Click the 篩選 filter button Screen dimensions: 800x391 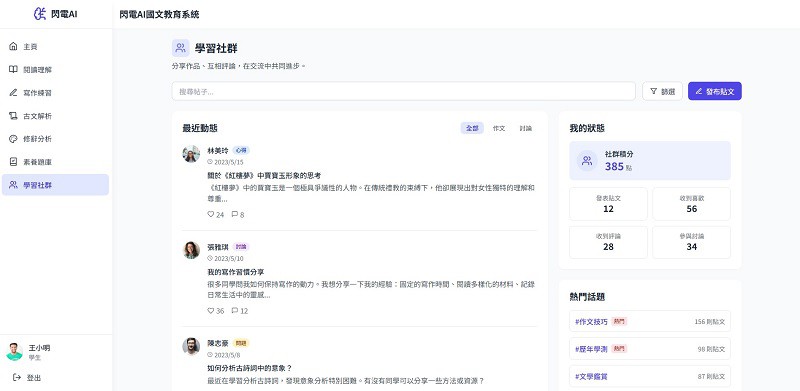(662, 91)
